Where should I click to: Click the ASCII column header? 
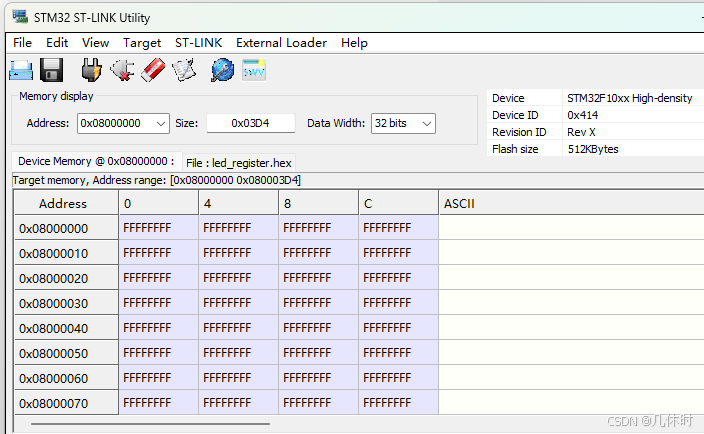coord(572,203)
